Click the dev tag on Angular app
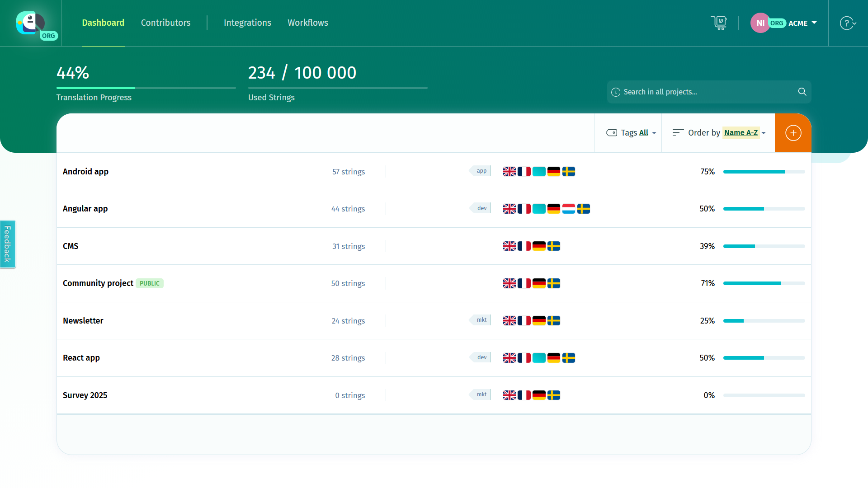This screenshot has height=488, width=868. click(x=480, y=208)
